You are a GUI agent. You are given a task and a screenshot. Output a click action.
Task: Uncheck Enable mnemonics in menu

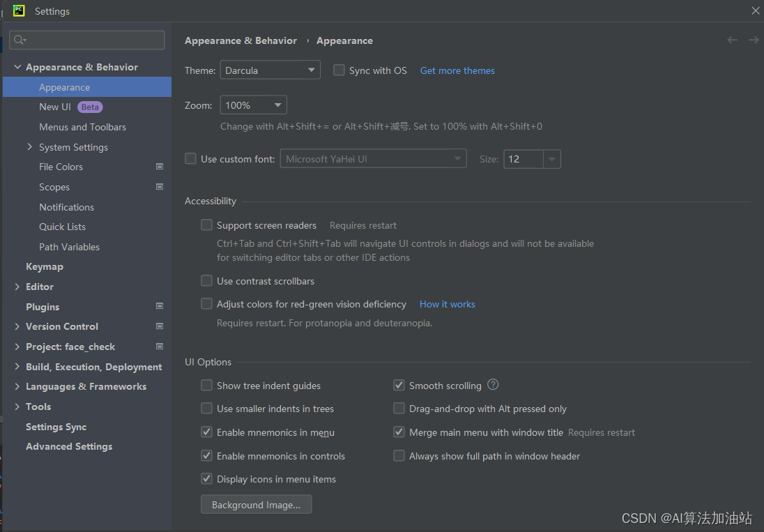(x=206, y=432)
